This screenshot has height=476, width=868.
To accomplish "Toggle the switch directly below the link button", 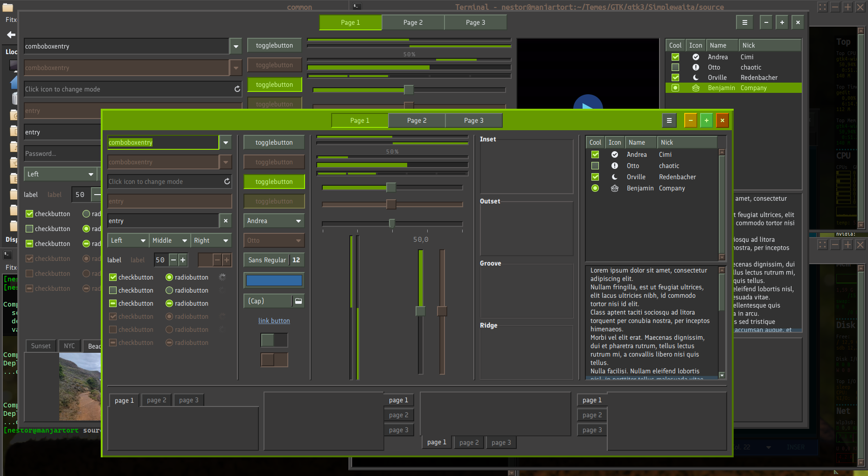I will point(274,340).
